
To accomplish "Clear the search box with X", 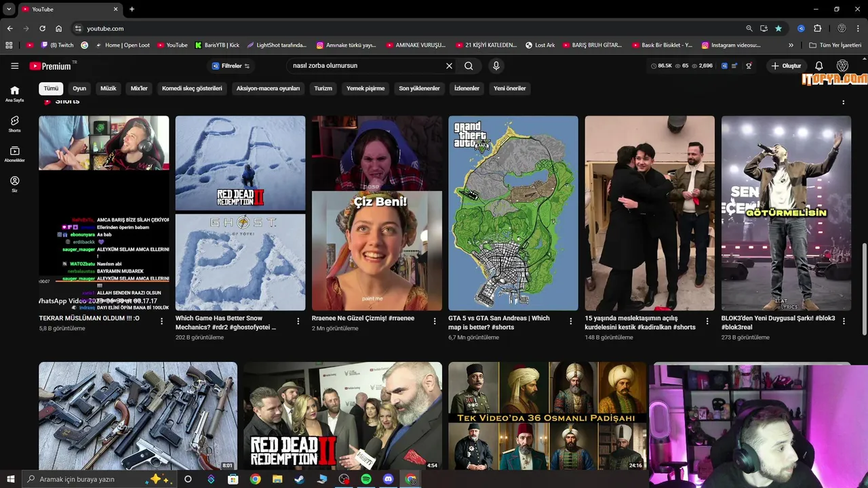I will tap(449, 66).
